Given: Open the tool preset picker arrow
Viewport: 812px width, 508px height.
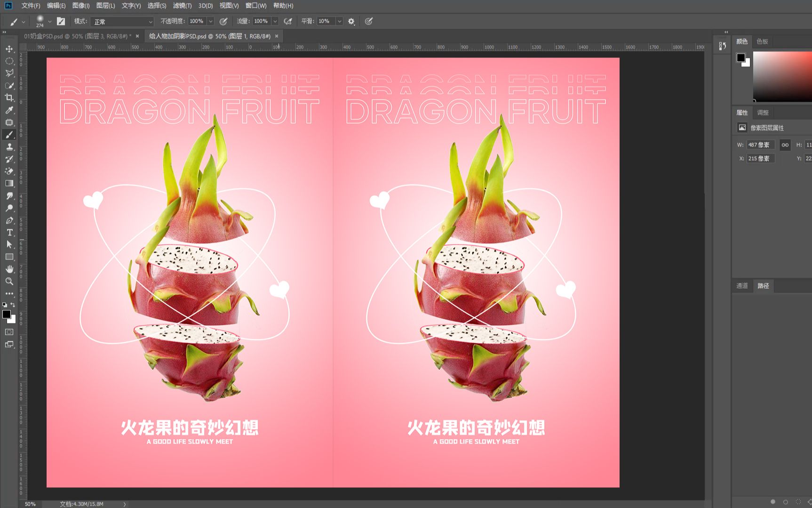Looking at the screenshot, I should (x=24, y=22).
